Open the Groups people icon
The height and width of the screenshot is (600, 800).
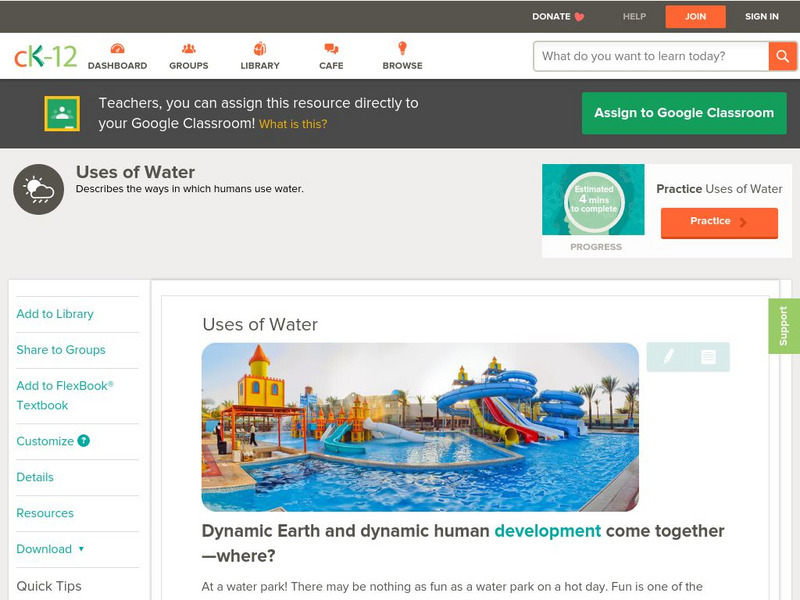(x=188, y=49)
